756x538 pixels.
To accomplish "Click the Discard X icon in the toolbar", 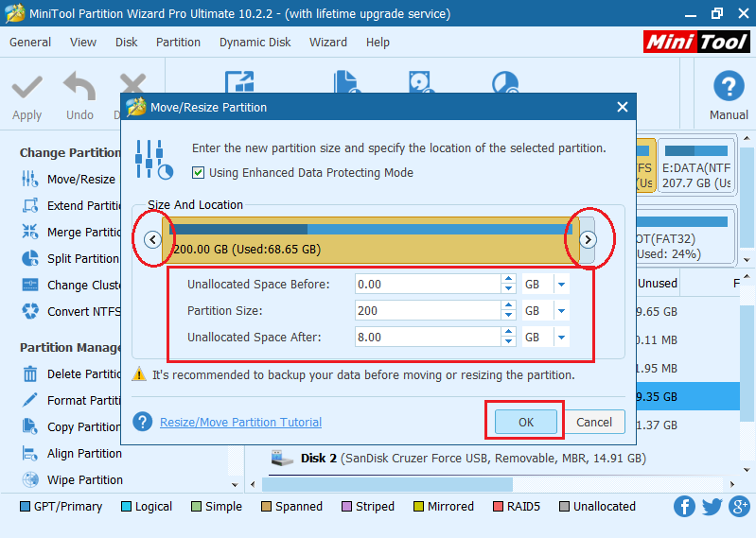I will coord(132,83).
